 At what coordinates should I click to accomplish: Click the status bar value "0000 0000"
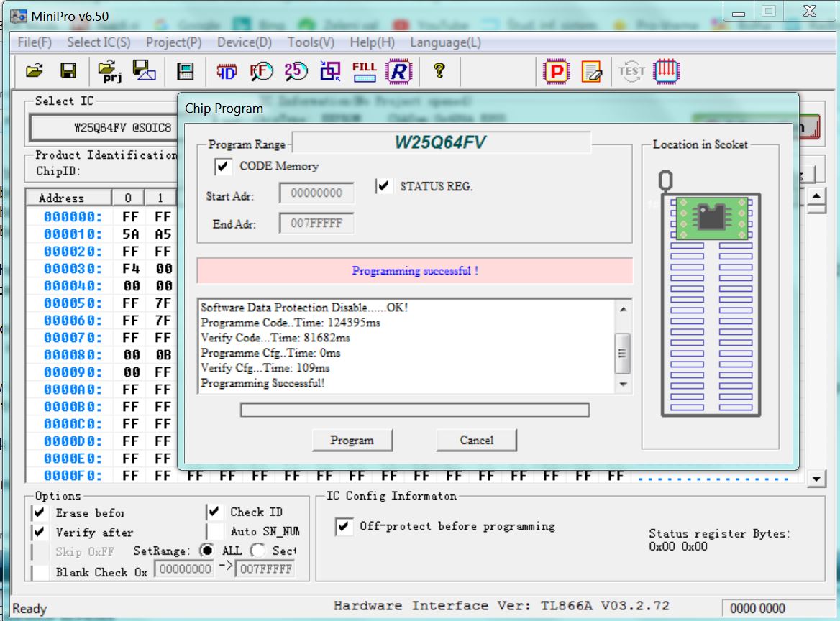click(757, 608)
